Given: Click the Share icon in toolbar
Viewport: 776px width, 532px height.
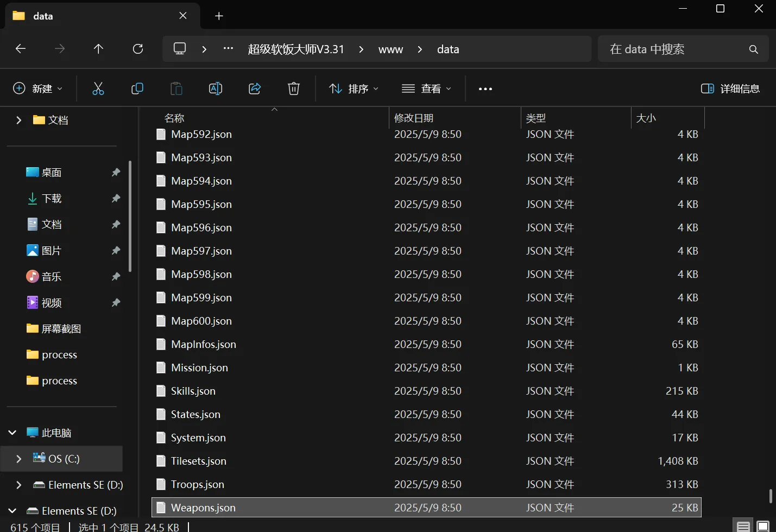Looking at the screenshot, I should (x=255, y=88).
